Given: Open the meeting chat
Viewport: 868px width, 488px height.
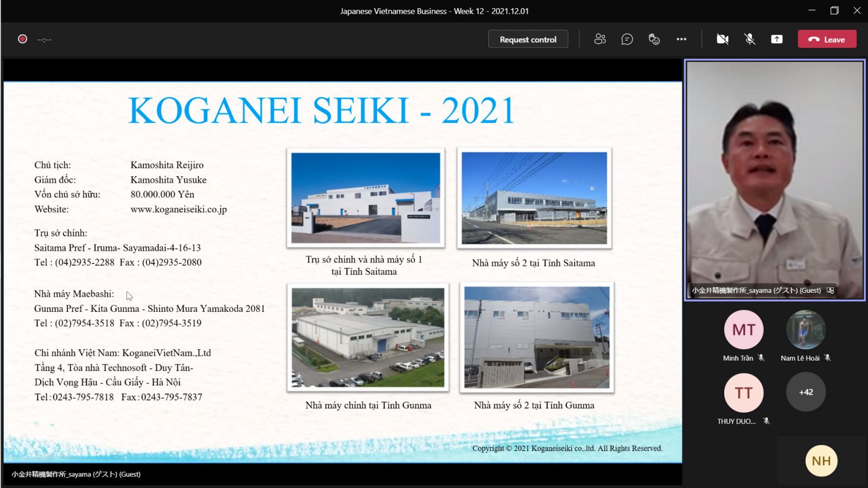Looking at the screenshot, I should tap(627, 39).
